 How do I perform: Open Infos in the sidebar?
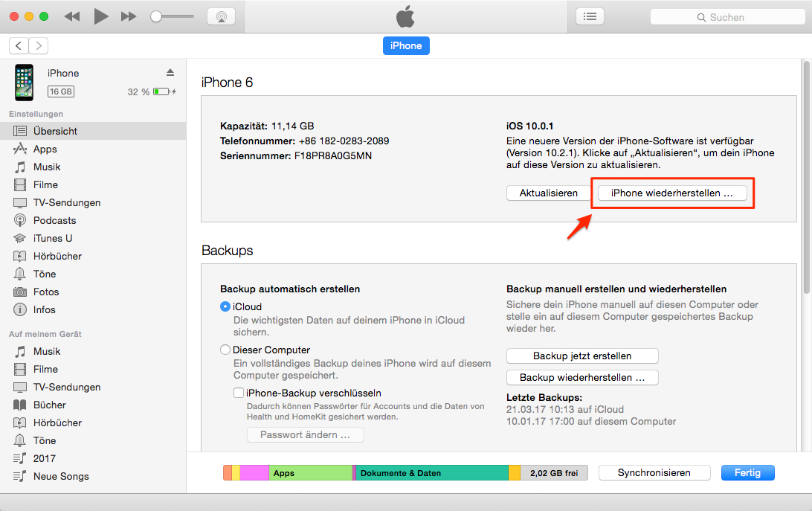[x=93, y=310]
